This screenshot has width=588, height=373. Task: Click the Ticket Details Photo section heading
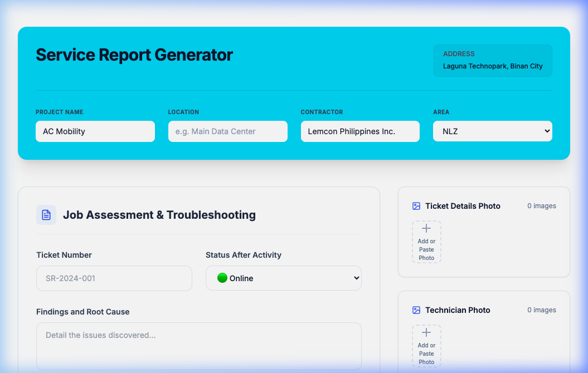463,206
